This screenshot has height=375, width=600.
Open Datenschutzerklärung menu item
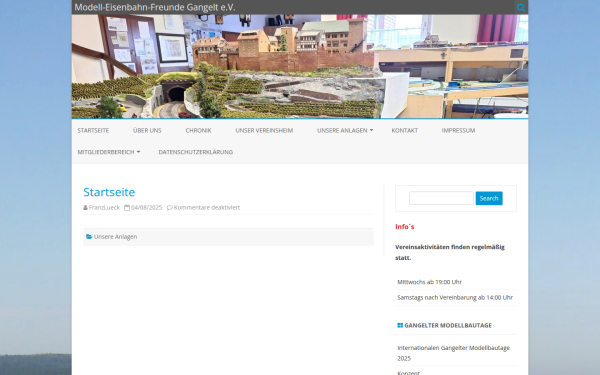tap(196, 152)
